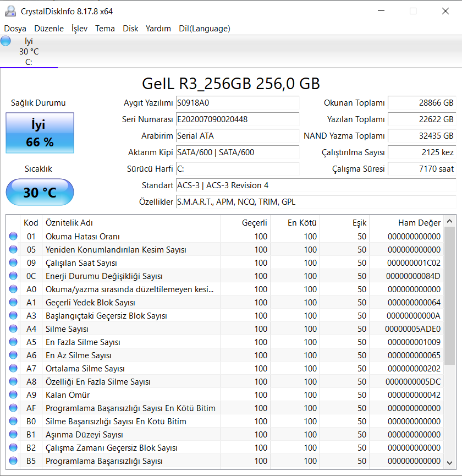Click status orb beside Aşınma Düzeyi Sayısı
462x476 pixels.
pos(13,435)
